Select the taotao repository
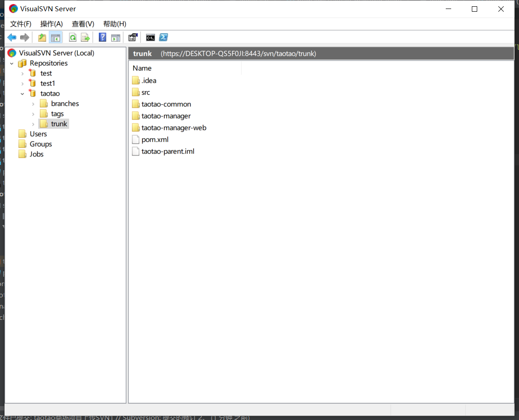Viewport: 519px width, 420px height. [x=50, y=94]
